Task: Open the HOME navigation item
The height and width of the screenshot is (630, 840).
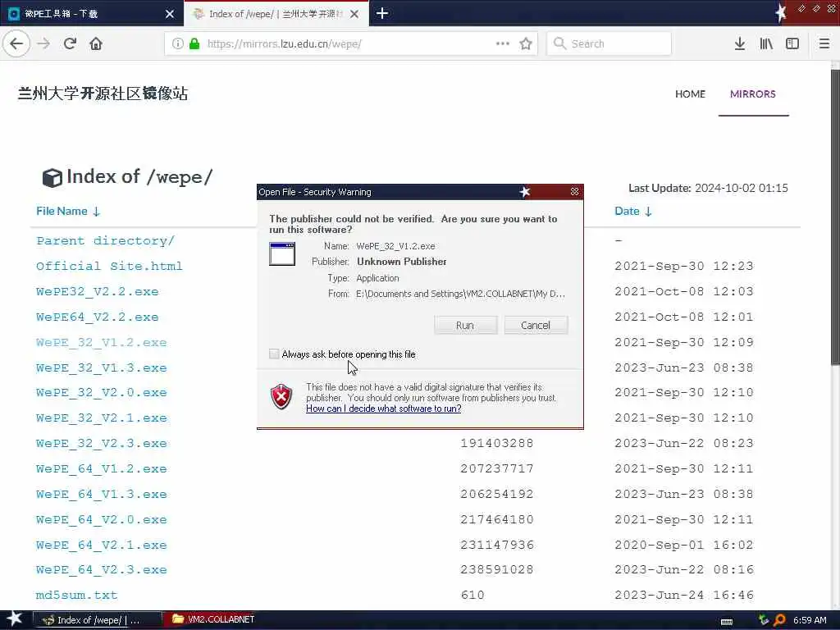Action: point(690,94)
